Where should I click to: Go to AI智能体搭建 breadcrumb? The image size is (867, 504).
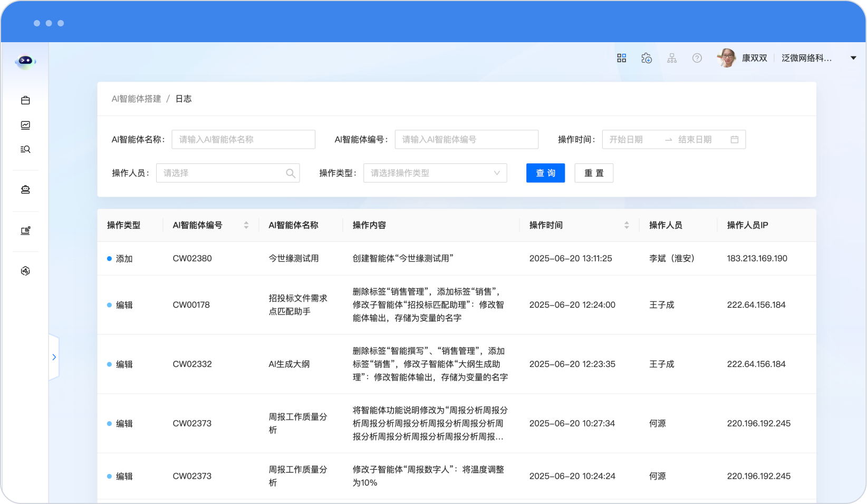[x=136, y=99]
